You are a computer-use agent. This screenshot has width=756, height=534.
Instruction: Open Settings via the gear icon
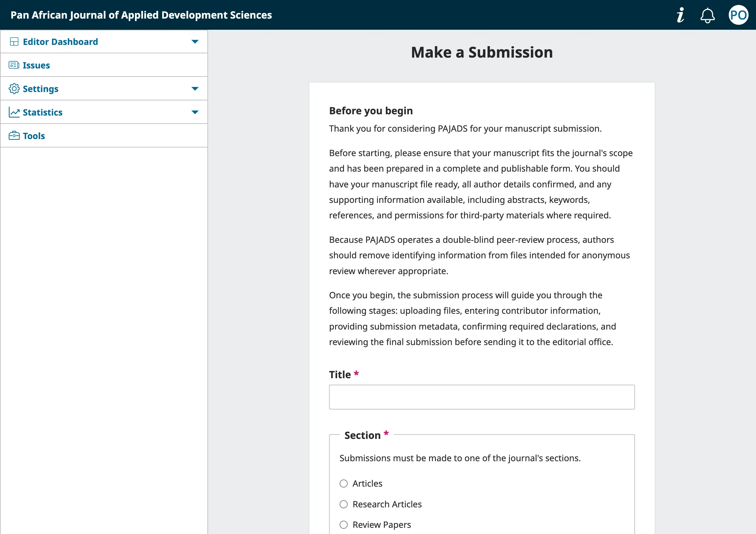click(x=14, y=88)
